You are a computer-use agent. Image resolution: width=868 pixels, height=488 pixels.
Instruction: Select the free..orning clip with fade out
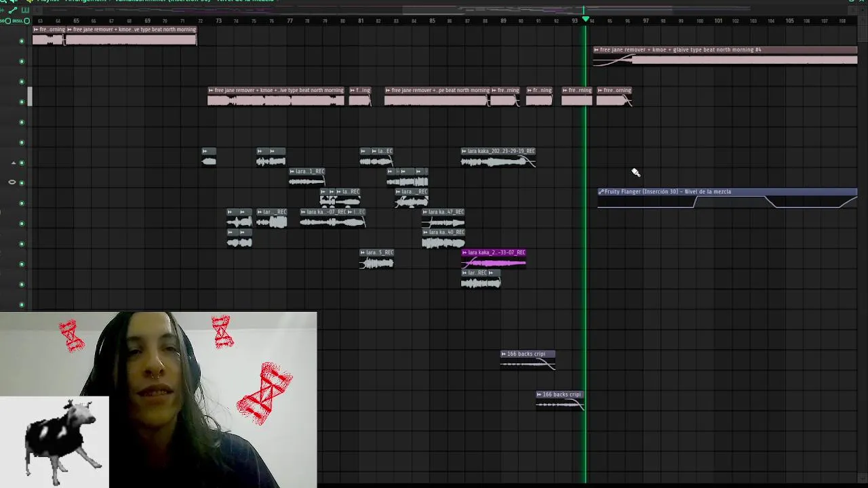[x=614, y=101]
